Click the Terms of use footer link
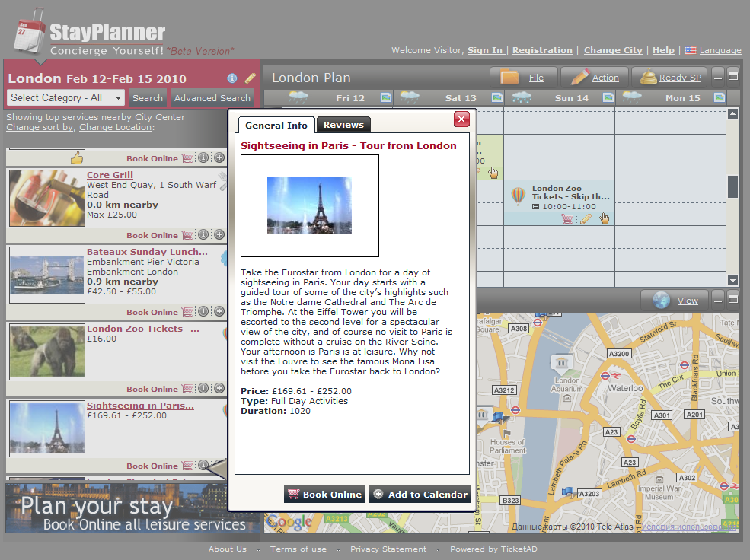 [298, 549]
